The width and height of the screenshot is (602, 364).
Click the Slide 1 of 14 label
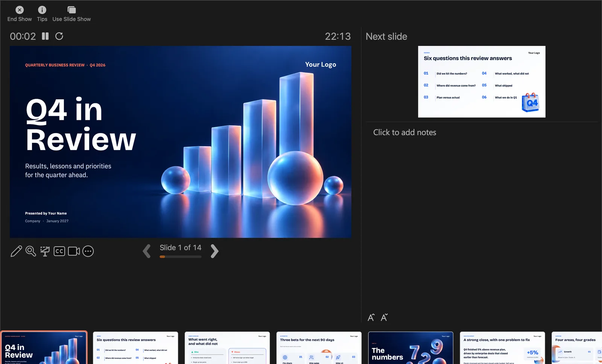click(181, 247)
